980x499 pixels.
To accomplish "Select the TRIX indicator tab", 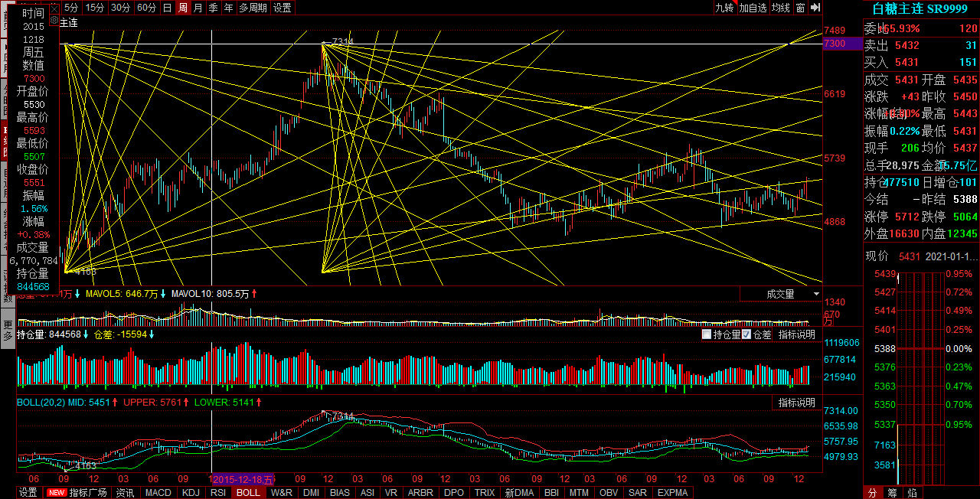I will [484, 493].
